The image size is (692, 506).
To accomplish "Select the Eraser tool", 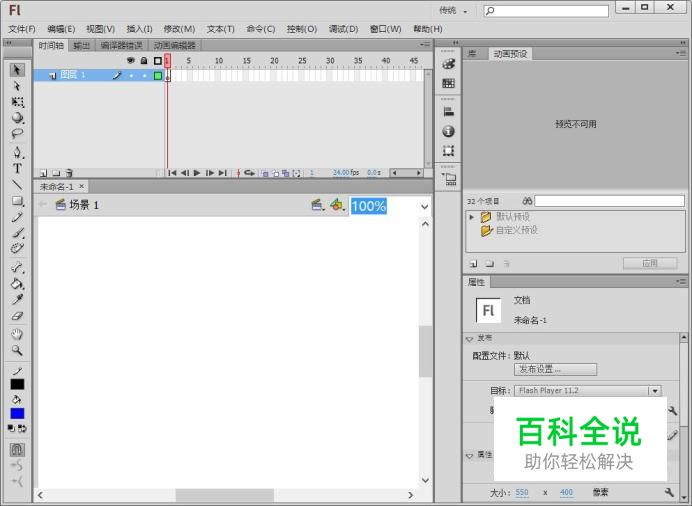I will (x=17, y=316).
